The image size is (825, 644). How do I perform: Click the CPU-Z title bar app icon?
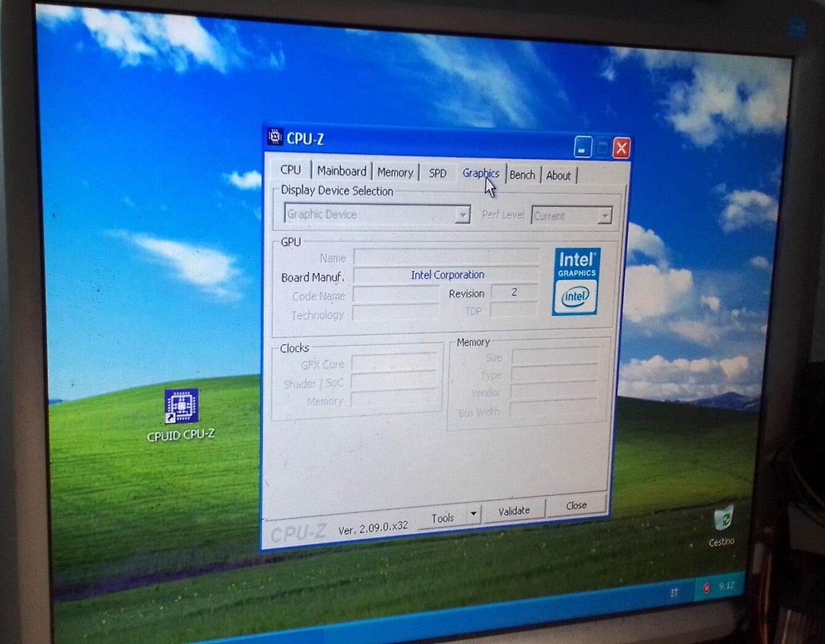point(275,137)
